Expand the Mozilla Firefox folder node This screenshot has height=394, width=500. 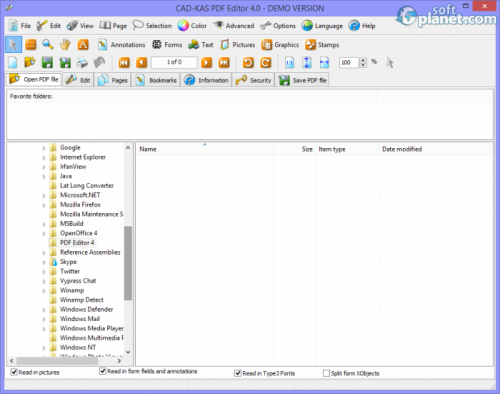pyautogui.click(x=44, y=205)
